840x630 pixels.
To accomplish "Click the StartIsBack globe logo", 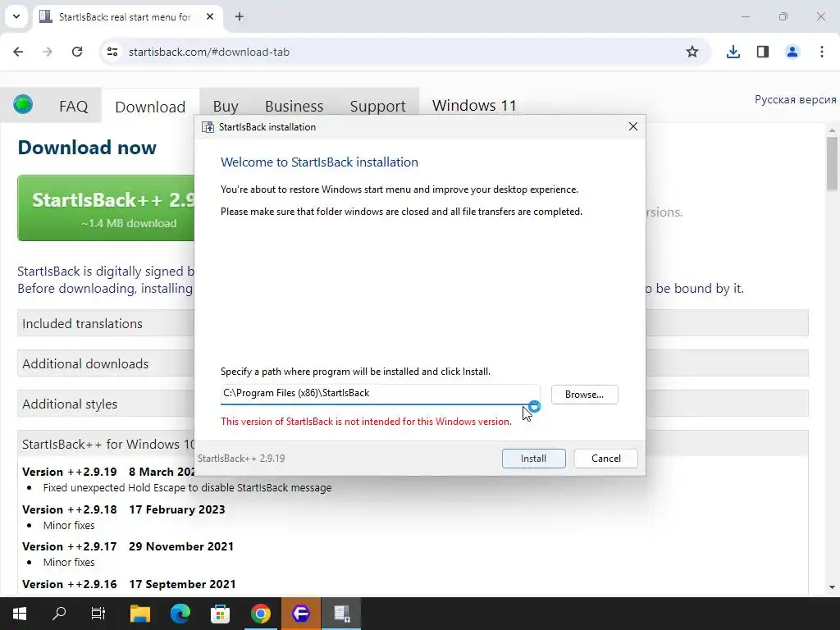I will click(x=23, y=104).
